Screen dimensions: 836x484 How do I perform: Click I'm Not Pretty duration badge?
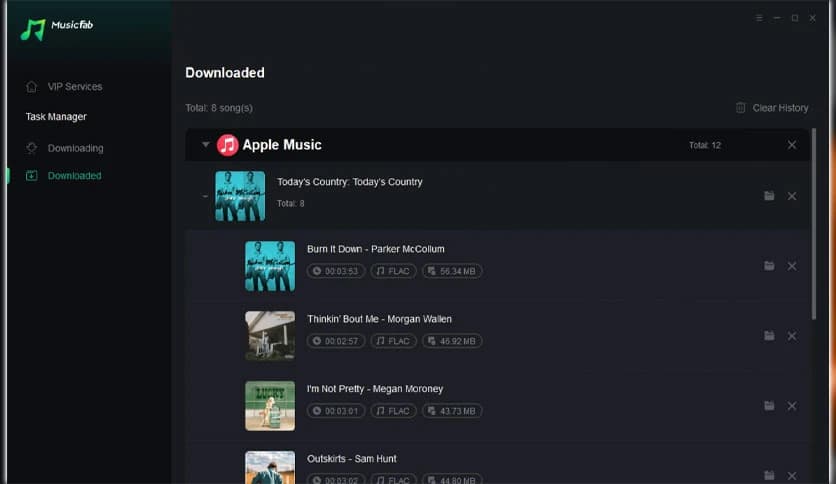(x=336, y=411)
